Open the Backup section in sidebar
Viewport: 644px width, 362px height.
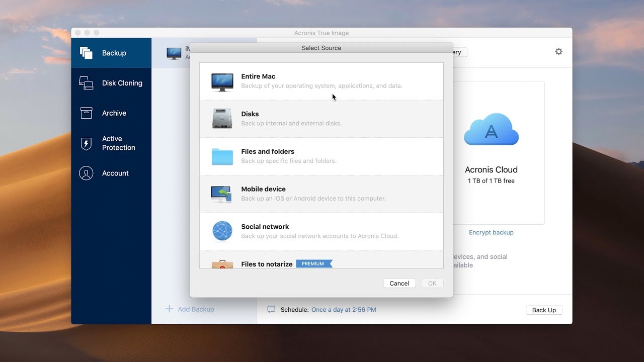click(111, 53)
